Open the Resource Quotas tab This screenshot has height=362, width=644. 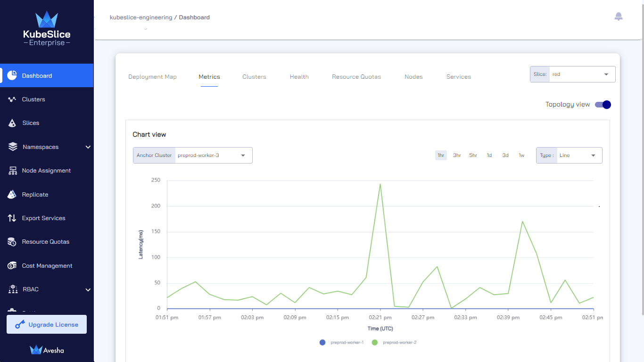coord(356,77)
